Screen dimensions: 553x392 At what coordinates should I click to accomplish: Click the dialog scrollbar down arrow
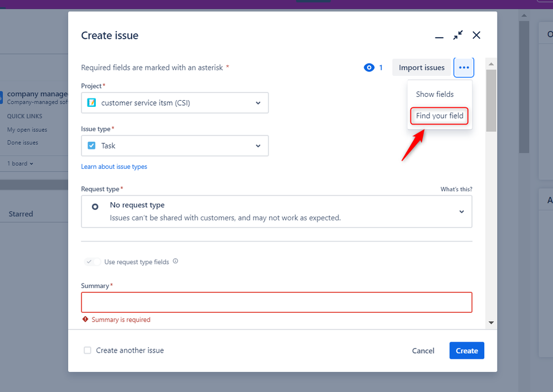[x=491, y=322]
